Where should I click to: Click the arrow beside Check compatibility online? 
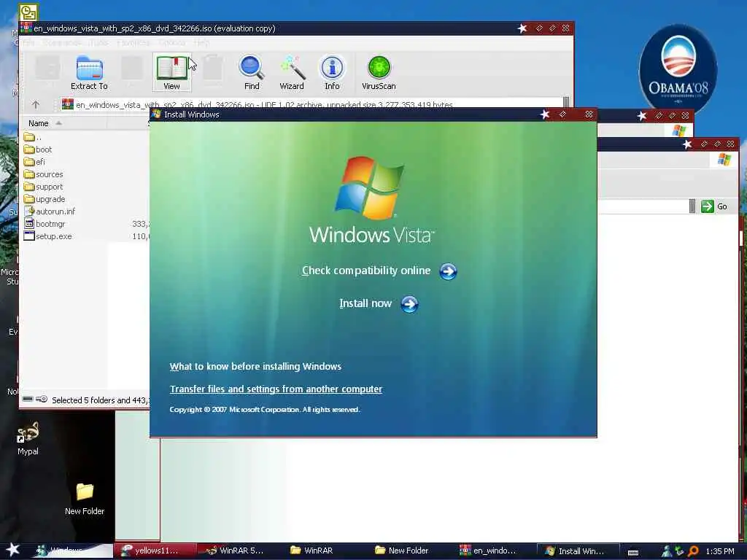coord(448,271)
